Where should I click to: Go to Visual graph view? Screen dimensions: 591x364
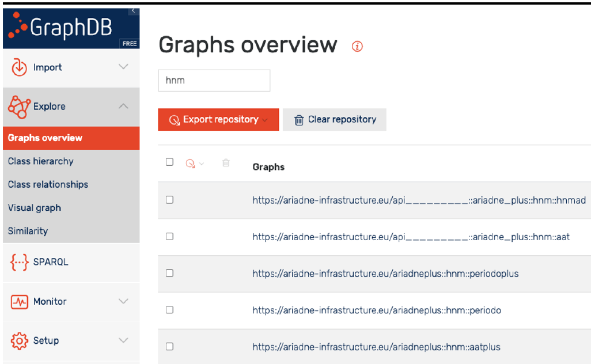point(35,208)
